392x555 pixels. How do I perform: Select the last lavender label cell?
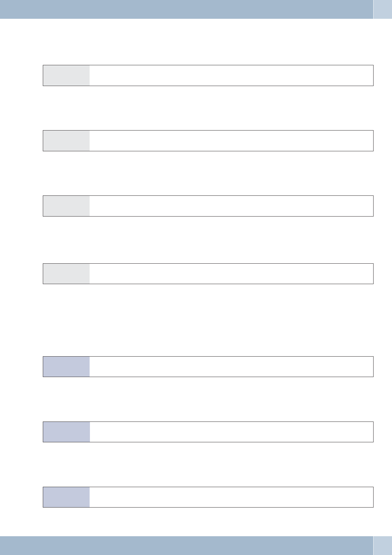pyautogui.click(x=66, y=497)
